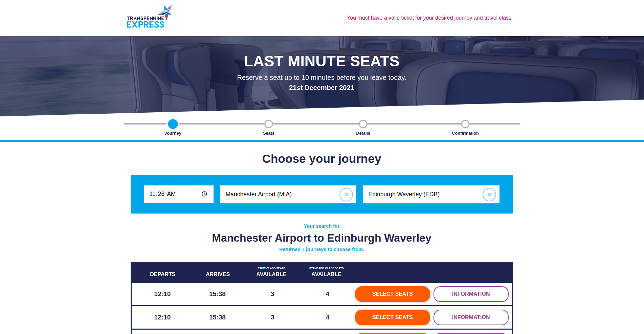The image size is (644, 334).
Task: Click the TransPennine Express logo
Action: [x=149, y=17]
